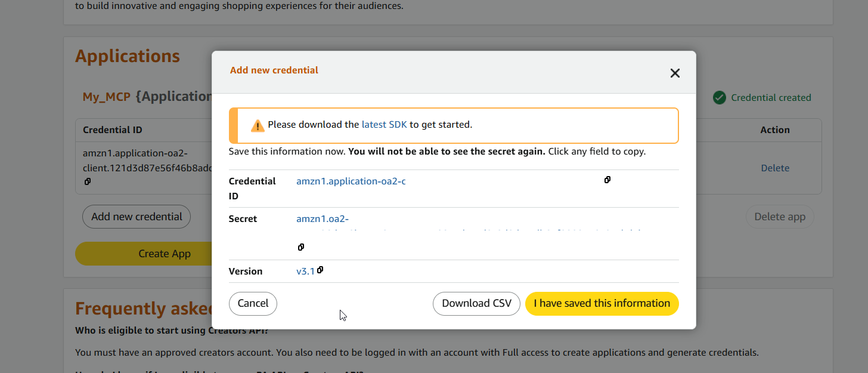Click the Secret row label
868x373 pixels.
(243, 219)
